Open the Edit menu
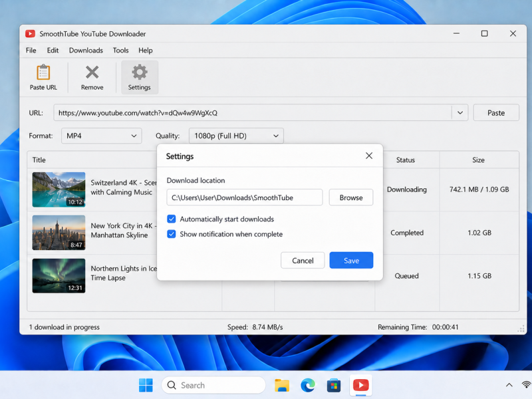532x399 pixels. [53, 51]
